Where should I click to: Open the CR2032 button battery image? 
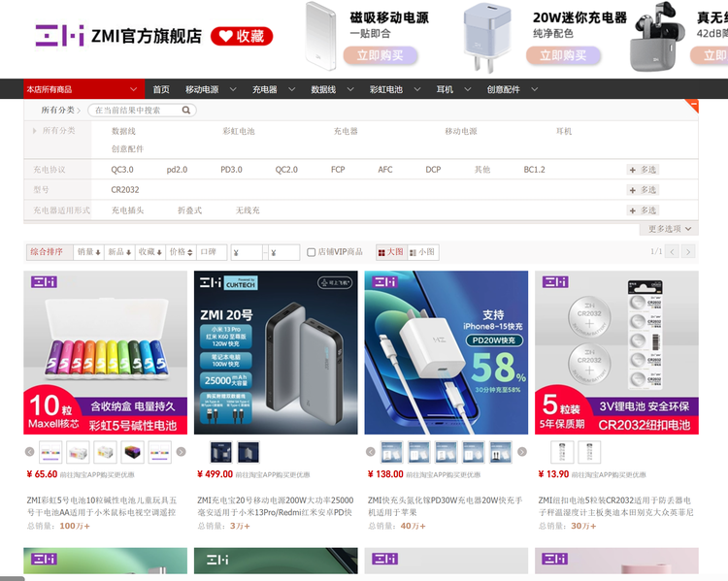616,353
